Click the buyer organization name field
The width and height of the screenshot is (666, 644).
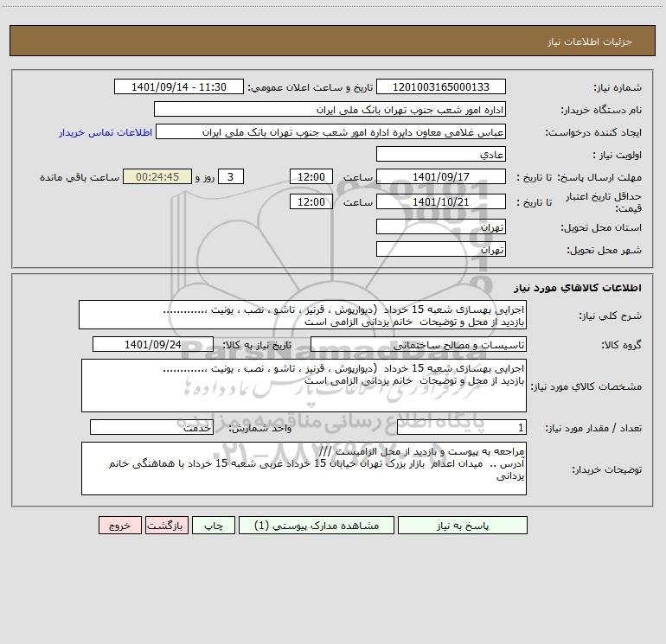click(x=330, y=109)
